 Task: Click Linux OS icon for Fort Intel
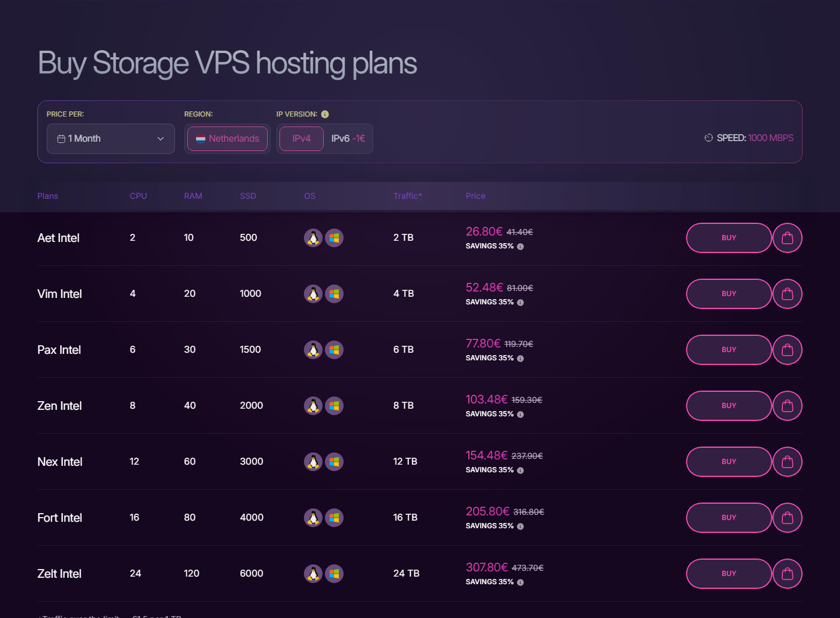coord(313,518)
